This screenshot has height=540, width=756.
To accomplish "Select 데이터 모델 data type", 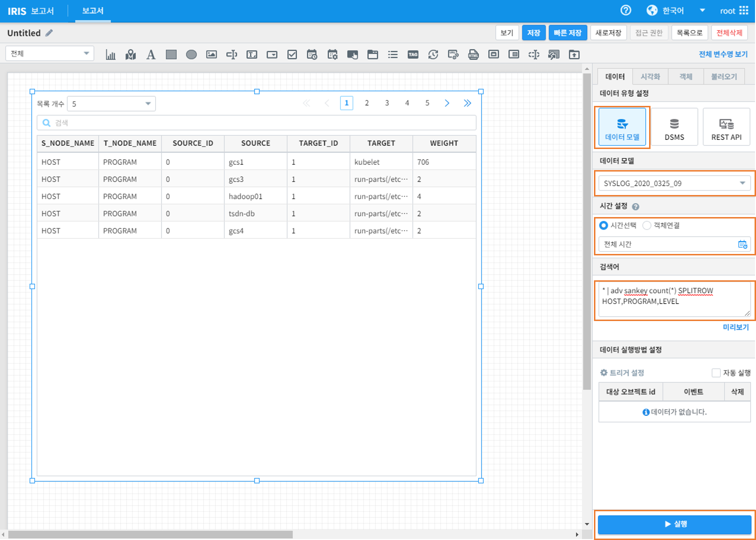I will (622, 127).
